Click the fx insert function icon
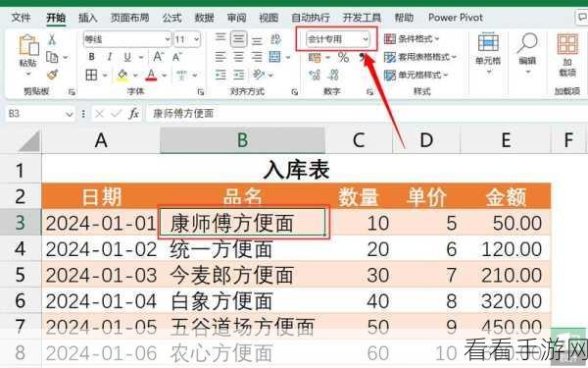This screenshot has height=368, width=588. (x=133, y=114)
